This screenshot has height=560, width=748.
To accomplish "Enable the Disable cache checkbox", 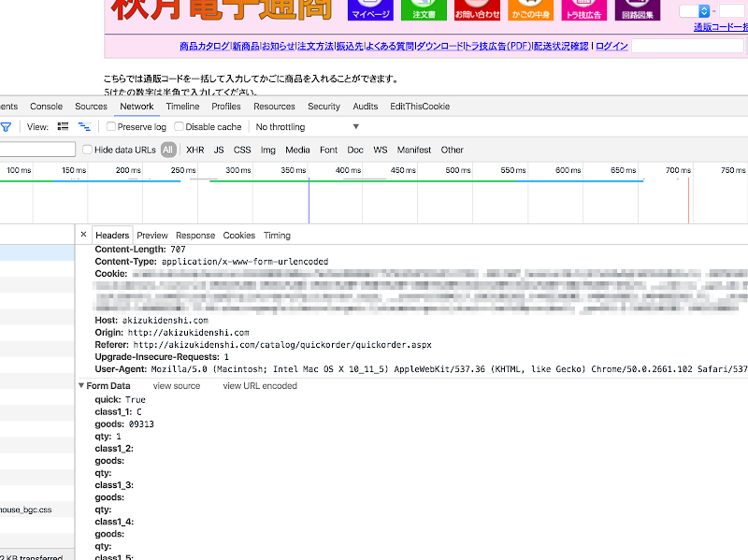I will pos(179,126).
